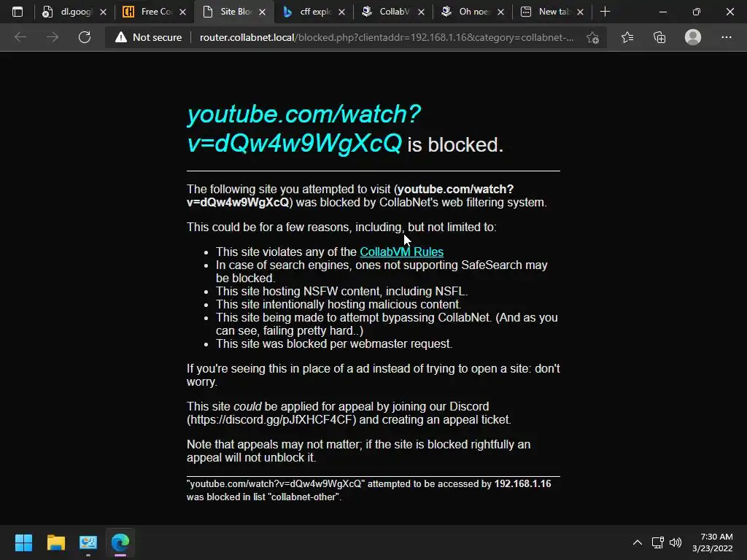The height and width of the screenshot is (560, 747).
Task: Click the forward navigation arrow
Action: 53,37
